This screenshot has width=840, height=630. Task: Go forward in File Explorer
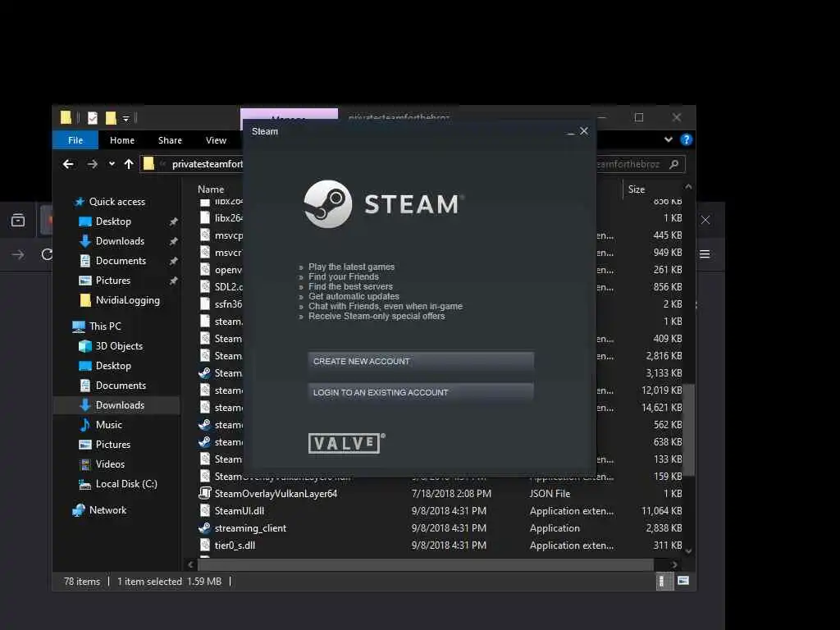92,164
